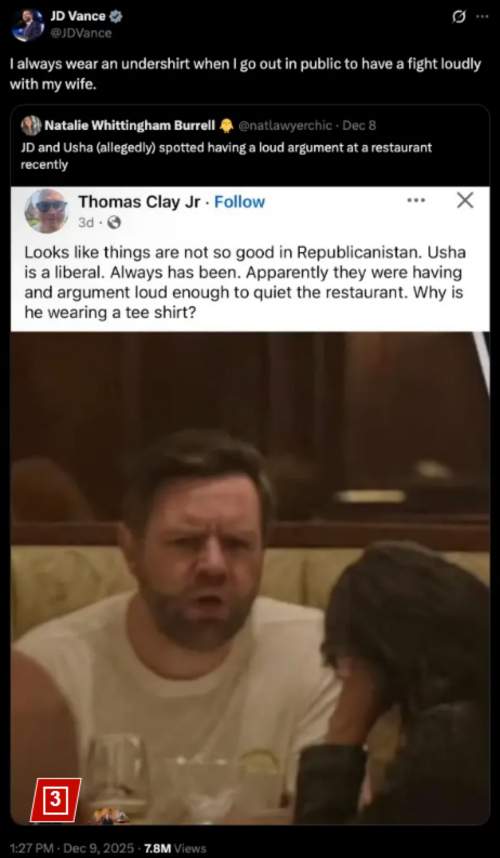Viewport: 500px width, 858px height.
Task: Open the @JDVance handle link
Action: coord(81,33)
